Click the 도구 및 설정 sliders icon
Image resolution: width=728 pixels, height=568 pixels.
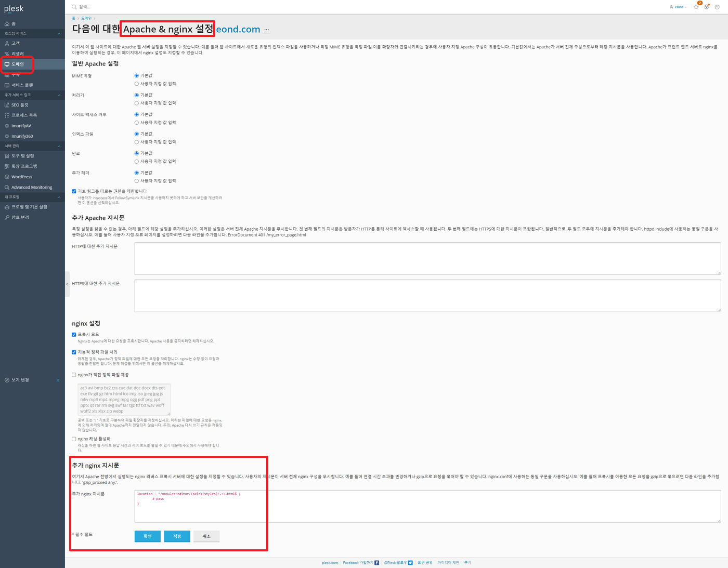[7, 156]
